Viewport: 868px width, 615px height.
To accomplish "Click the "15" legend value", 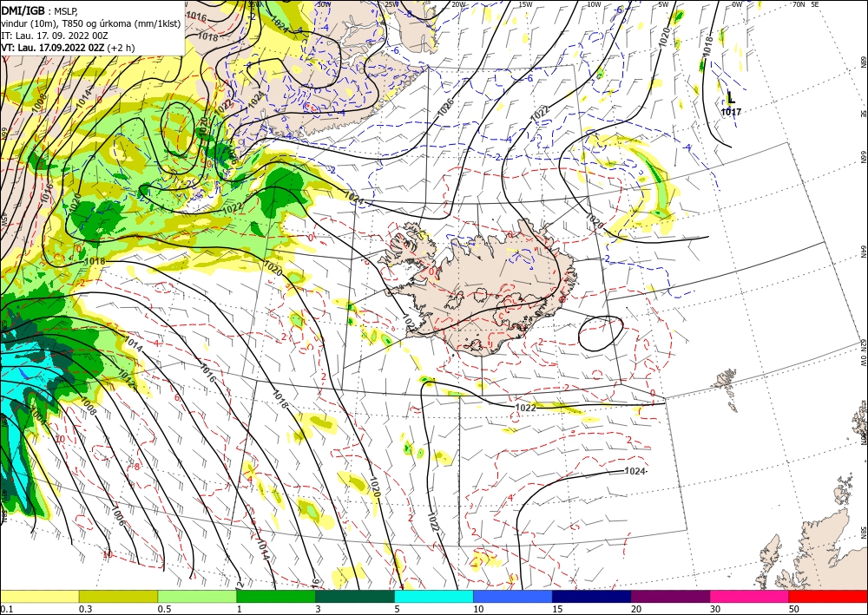I will coord(557,609).
